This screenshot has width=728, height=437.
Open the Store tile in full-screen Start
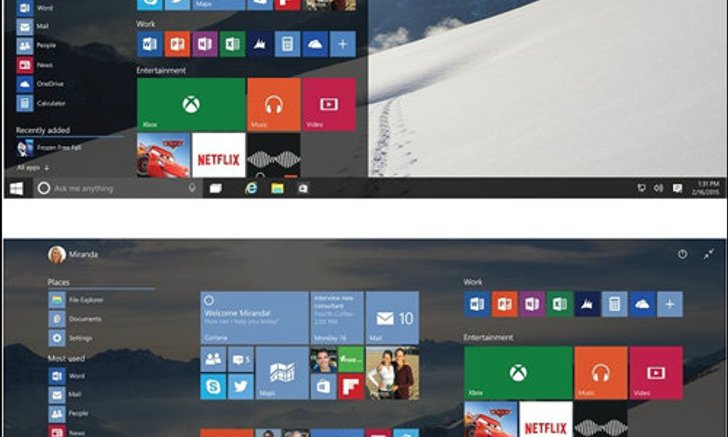click(323, 386)
